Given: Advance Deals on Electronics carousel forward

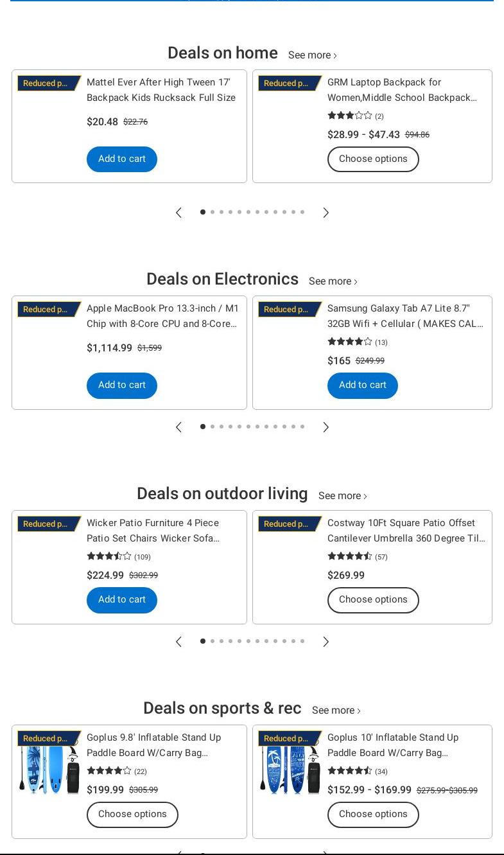Looking at the screenshot, I should tap(326, 427).
